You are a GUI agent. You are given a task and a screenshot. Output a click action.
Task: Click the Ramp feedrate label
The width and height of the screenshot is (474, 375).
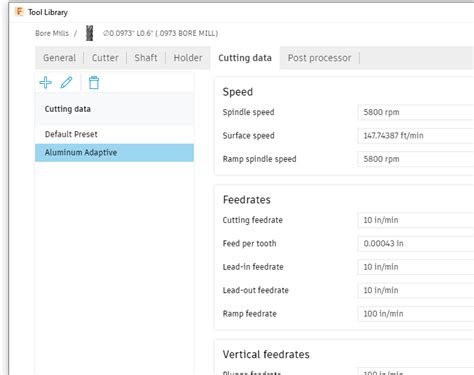point(250,314)
